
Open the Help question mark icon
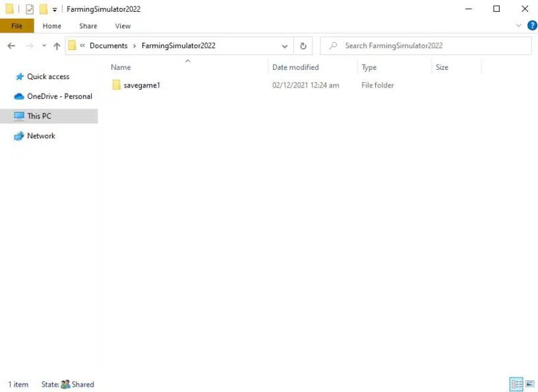[x=532, y=26]
